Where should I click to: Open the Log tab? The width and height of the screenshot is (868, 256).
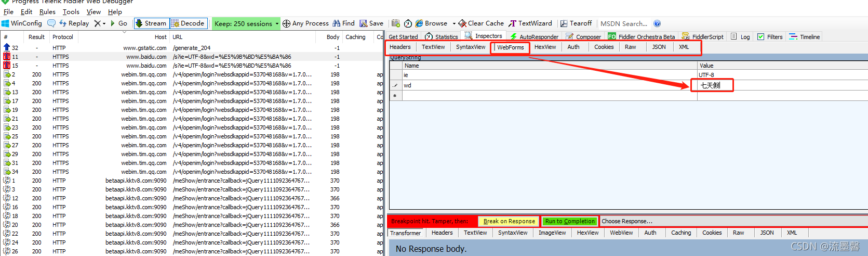coord(740,37)
